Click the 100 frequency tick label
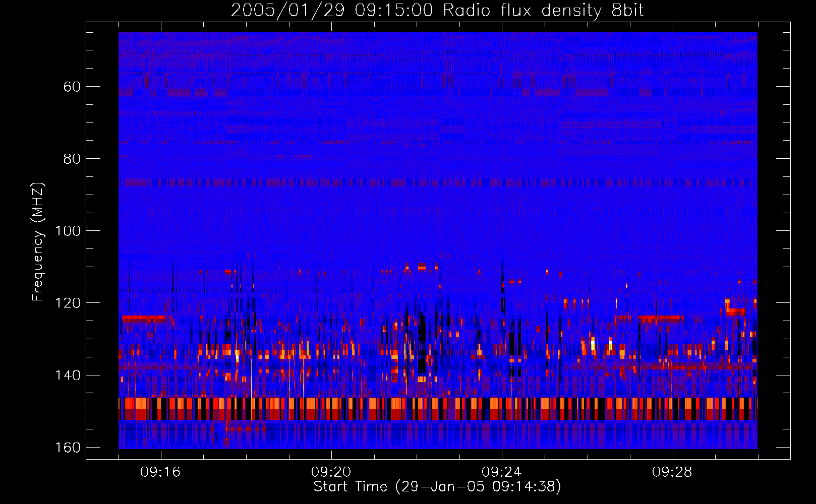816x504 pixels. tap(67, 231)
